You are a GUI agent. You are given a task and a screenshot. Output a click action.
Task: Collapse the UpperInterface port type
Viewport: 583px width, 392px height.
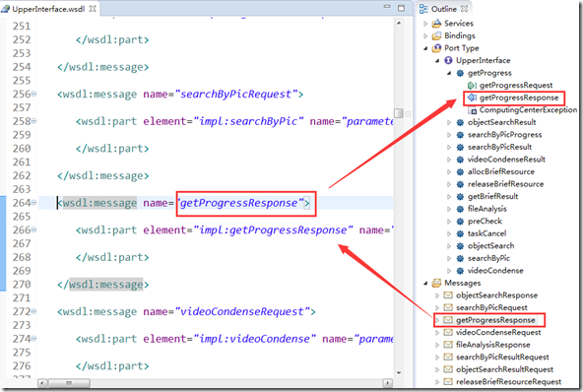pos(437,60)
